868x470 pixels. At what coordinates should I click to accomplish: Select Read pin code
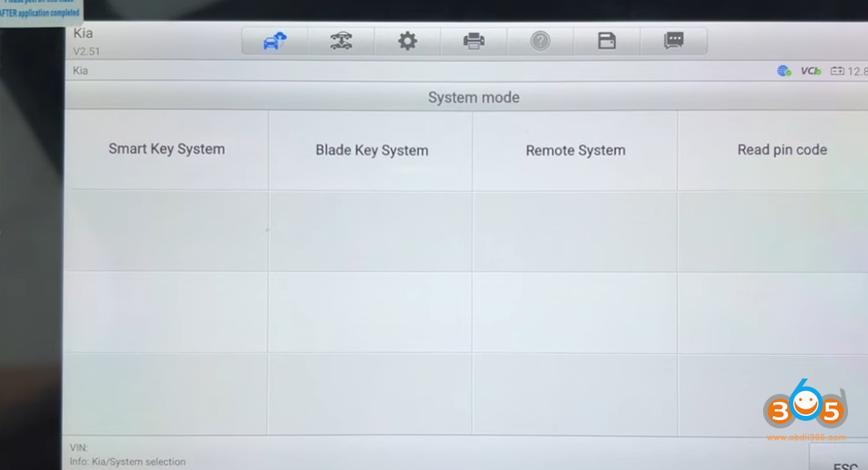781,151
